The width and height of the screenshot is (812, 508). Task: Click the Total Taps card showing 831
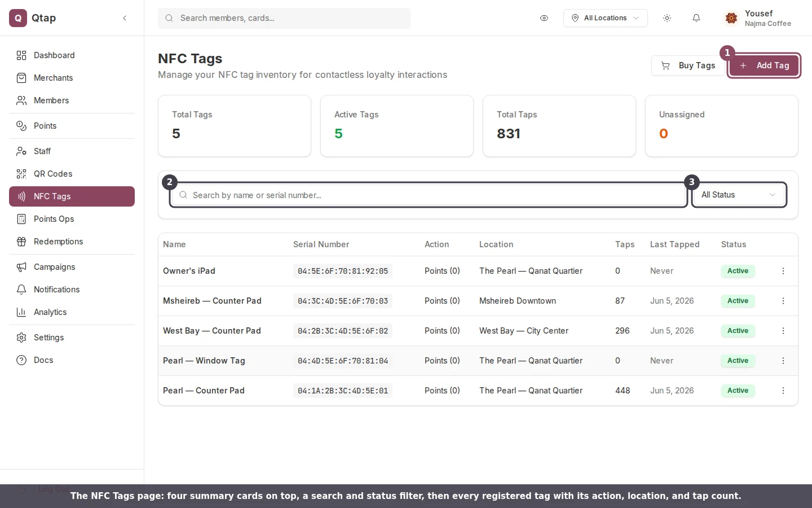tap(559, 126)
